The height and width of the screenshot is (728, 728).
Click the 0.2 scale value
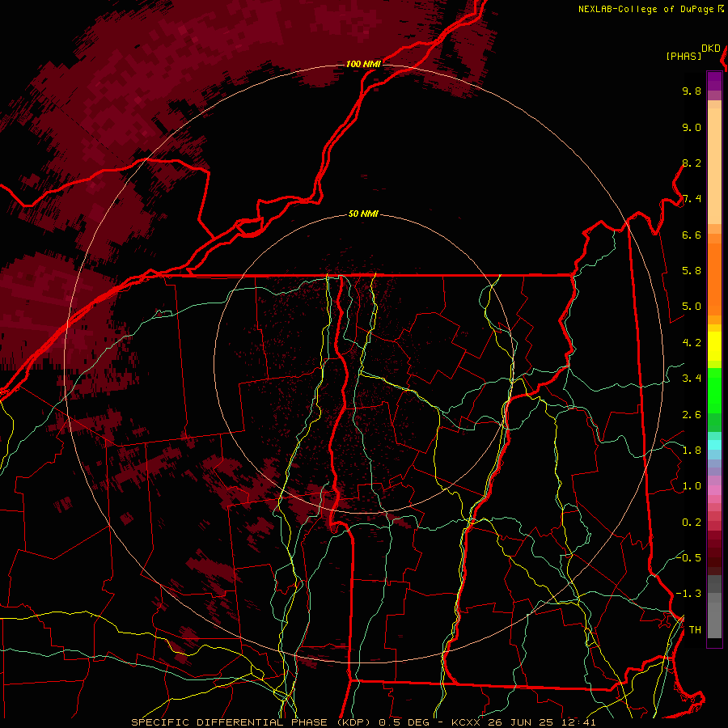692,523
